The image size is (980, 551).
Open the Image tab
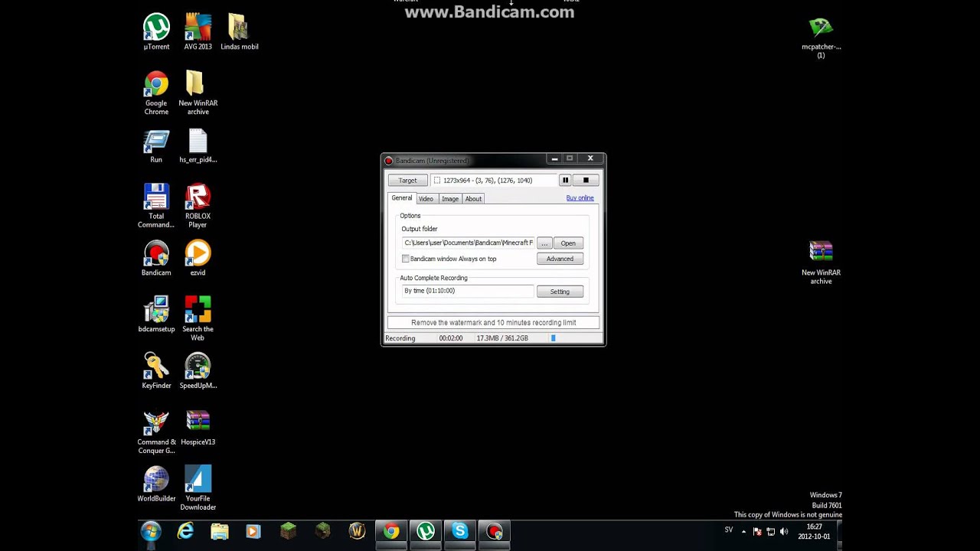pyautogui.click(x=449, y=199)
